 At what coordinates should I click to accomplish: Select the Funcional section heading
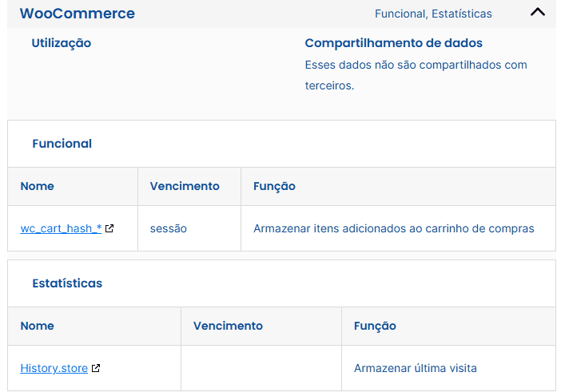(62, 144)
